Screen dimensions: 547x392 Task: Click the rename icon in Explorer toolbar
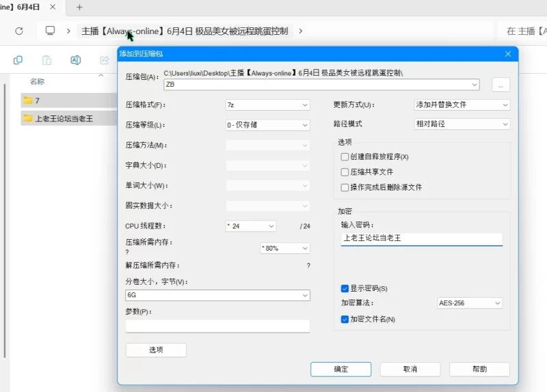76,60
